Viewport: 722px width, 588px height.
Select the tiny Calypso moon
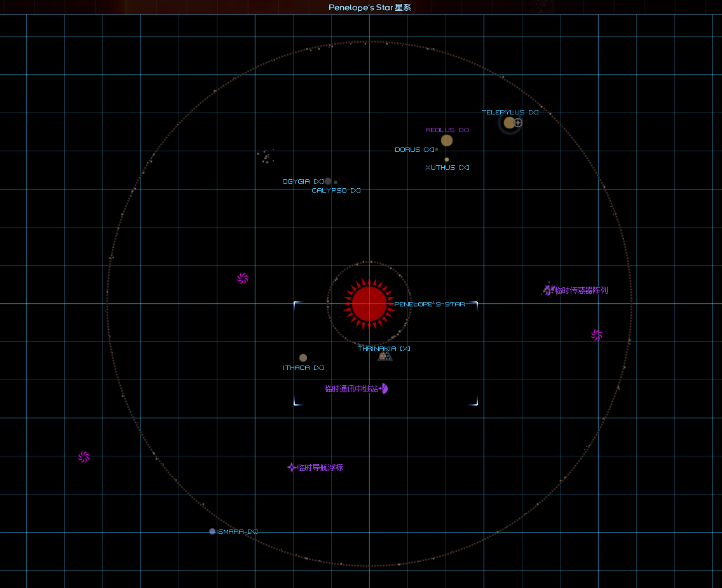(336, 182)
